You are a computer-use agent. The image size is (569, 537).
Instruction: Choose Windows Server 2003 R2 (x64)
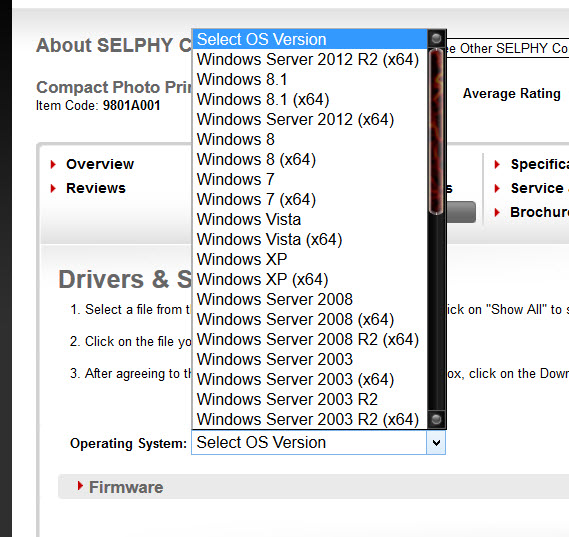(x=310, y=419)
